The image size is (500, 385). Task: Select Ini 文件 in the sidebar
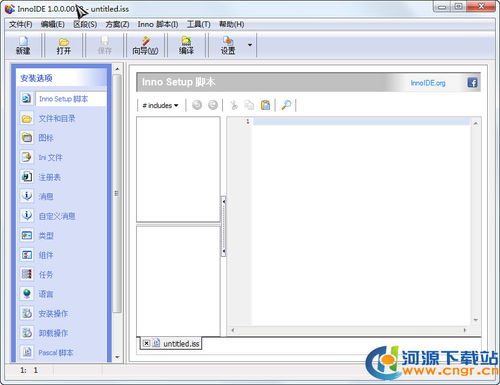(50, 157)
